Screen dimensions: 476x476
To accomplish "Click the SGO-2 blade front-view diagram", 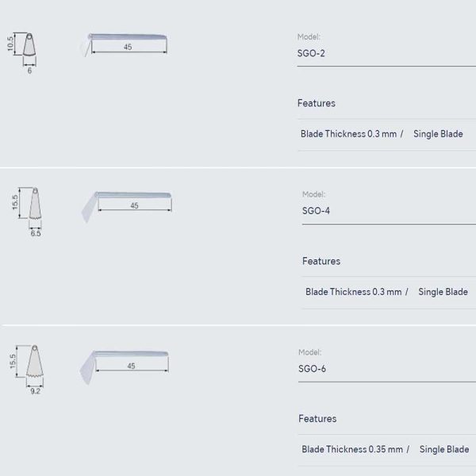I will [29, 46].
